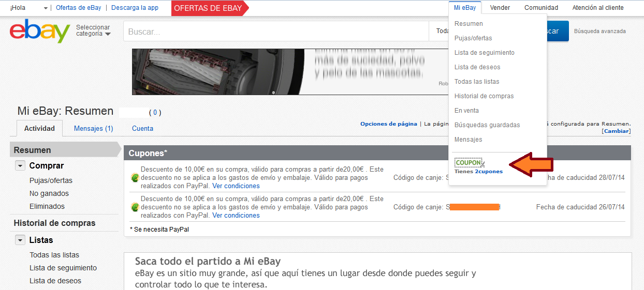This screenshot has width=644, height=290.
Task: Click the '* Se necesita PayPal' note
Action: pyautogui.click(x=159, y=229)
